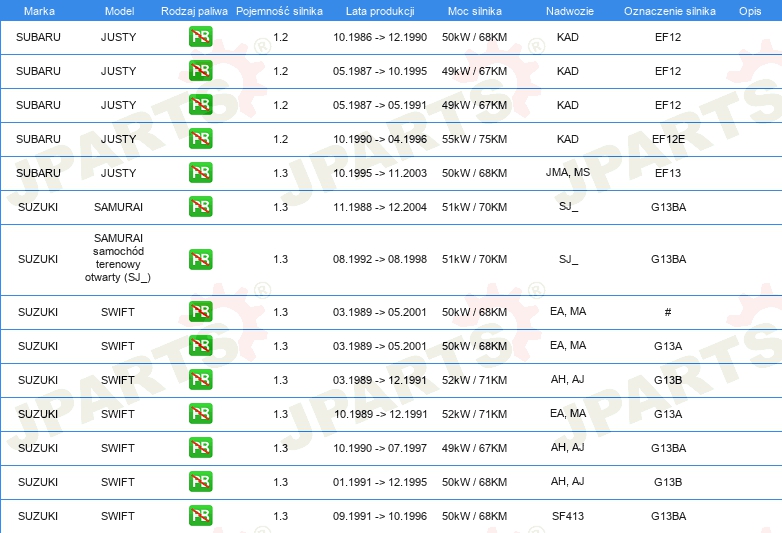The width and height of the screenshot is (782, 533).
Task: Click the Marka column header
Action: coord(39,11)
